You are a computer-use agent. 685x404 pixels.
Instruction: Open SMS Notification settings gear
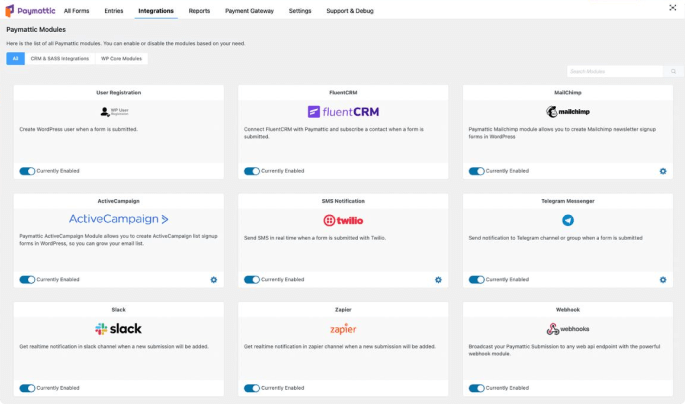tap(438, 280)
